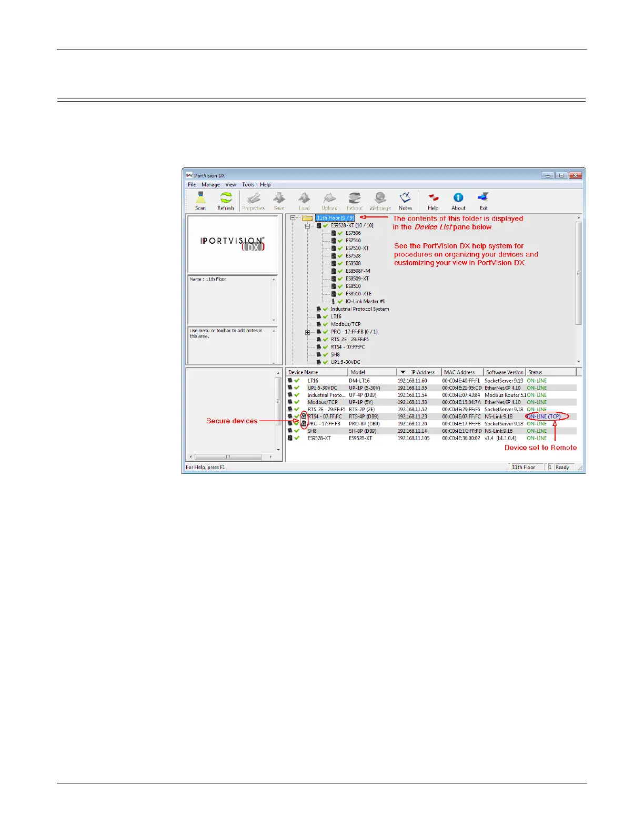The width and height of the screenshot is (644, 834).
Task: Open the View menu
Action: (x=231, y=185)
